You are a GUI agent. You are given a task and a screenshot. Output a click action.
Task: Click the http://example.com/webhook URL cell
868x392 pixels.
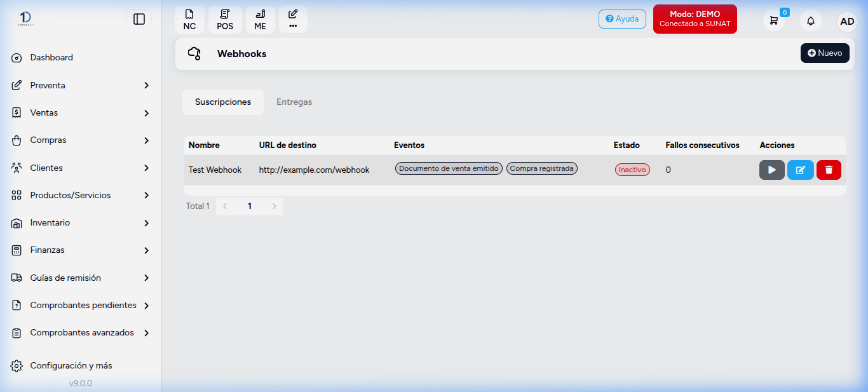click(314, 170)
